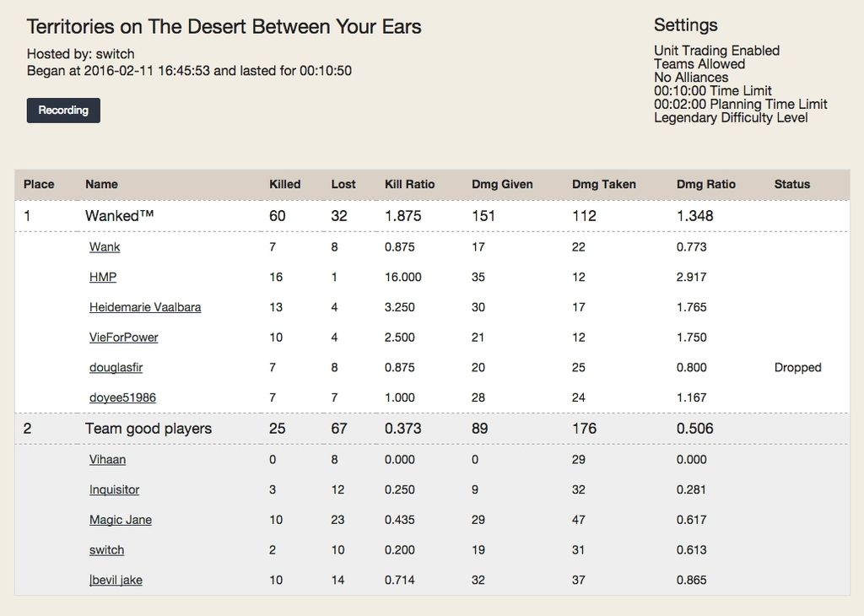The height and width of the screenshot is (616, 864).
Task: Click Team good players dmg taken 176
Action: tap(584, 429)
